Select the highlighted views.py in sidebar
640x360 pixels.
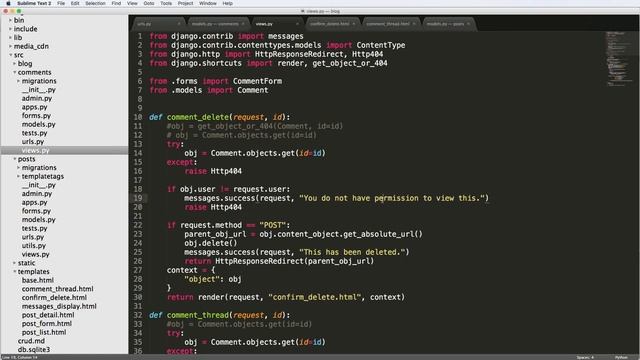tap(36, 150)
